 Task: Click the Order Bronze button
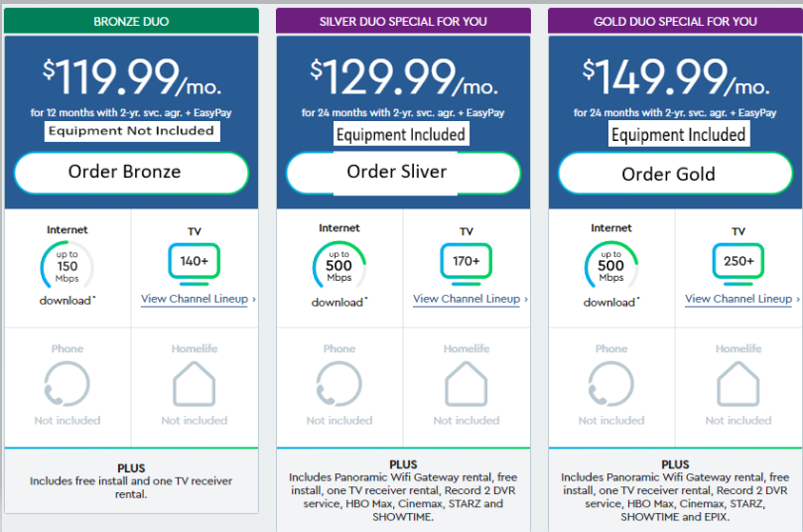point(131,173)
